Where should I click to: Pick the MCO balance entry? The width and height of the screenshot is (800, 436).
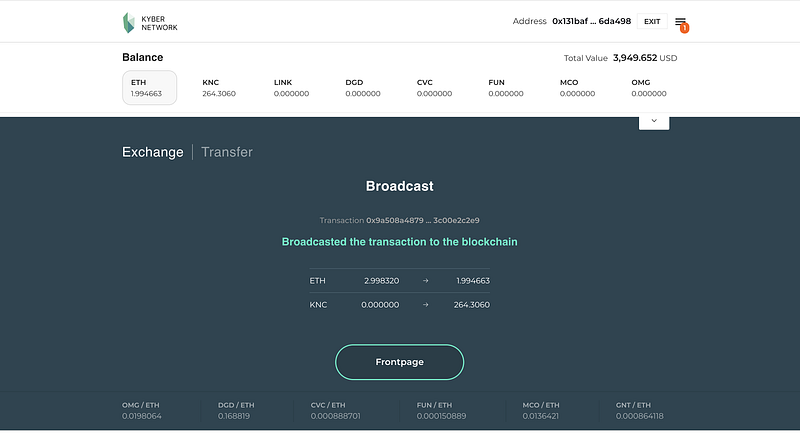tap(577, 88)
